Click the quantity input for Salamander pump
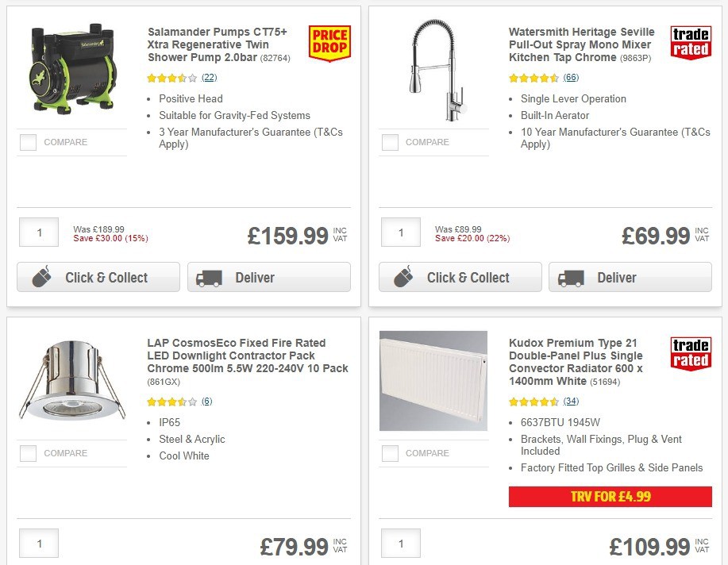728x565 pixels. click(38, 232)
